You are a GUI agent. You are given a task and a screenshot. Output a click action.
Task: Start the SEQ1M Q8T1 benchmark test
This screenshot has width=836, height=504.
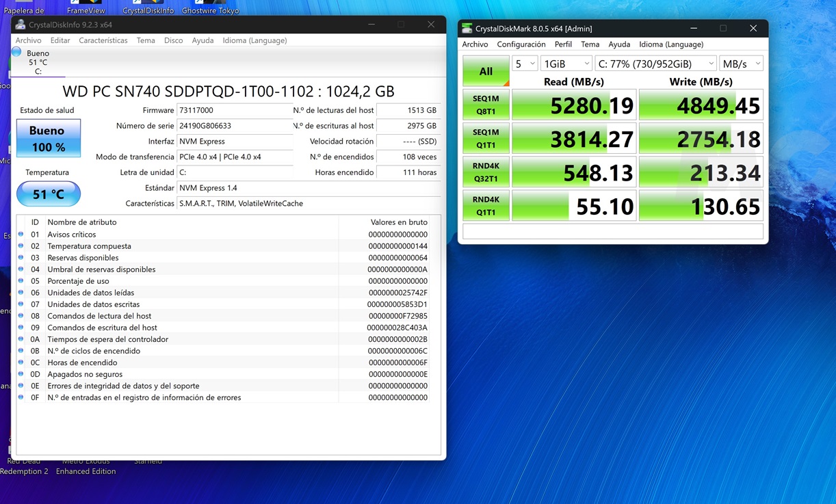(486, 105)
